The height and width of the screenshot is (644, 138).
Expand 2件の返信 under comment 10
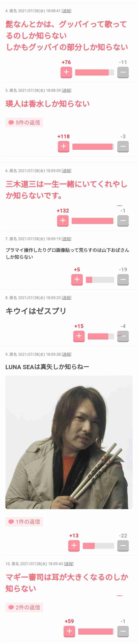[x=24, y=607]
